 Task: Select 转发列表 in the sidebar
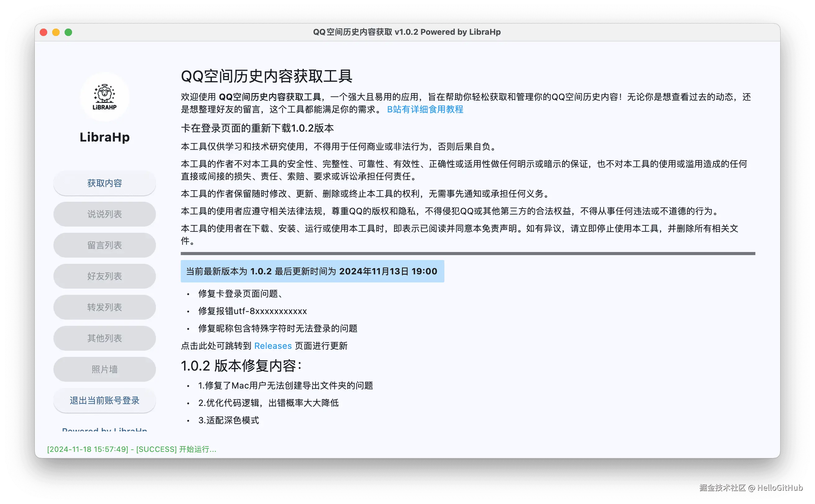click(104, 307)
